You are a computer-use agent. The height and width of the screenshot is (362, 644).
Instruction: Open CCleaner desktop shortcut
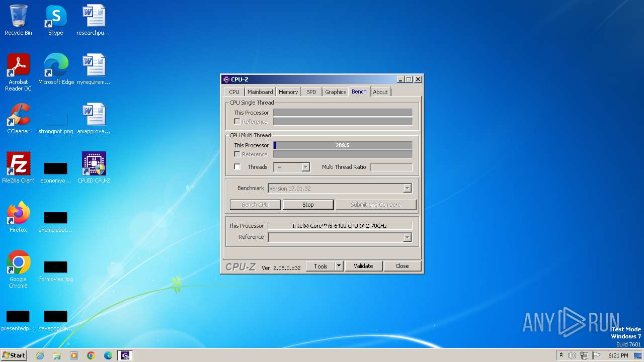point(18,119)
